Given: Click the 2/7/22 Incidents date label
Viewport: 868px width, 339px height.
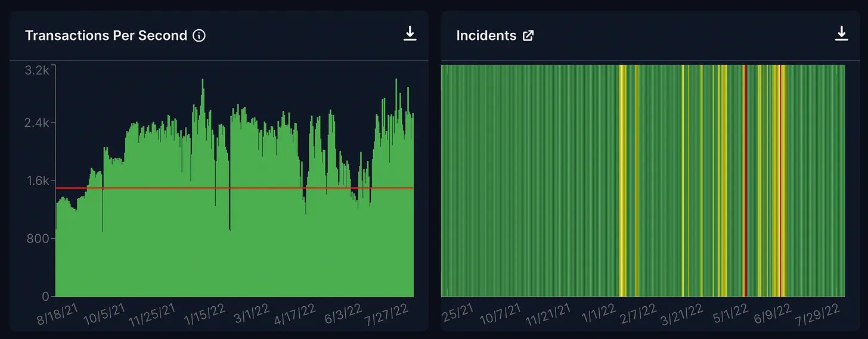Looking at the screenshot, I should click(638, 312).
